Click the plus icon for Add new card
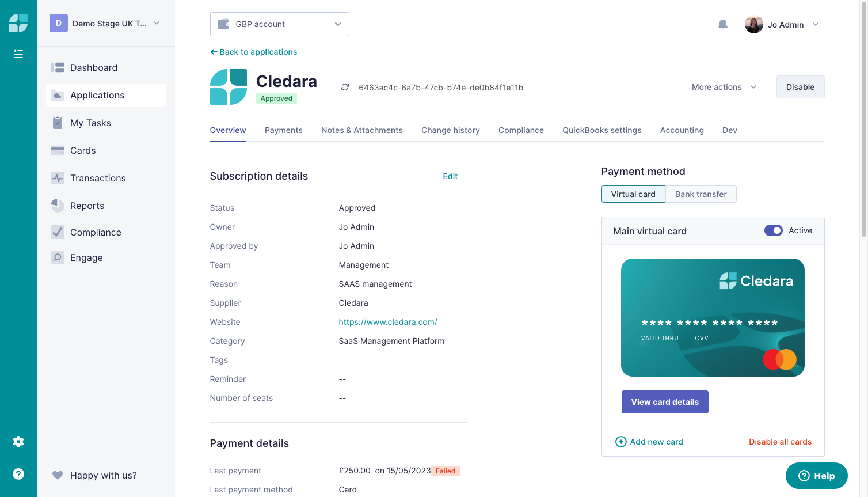Image resolution: width=868 pixels, height=497 pixels. click(621, 442)
